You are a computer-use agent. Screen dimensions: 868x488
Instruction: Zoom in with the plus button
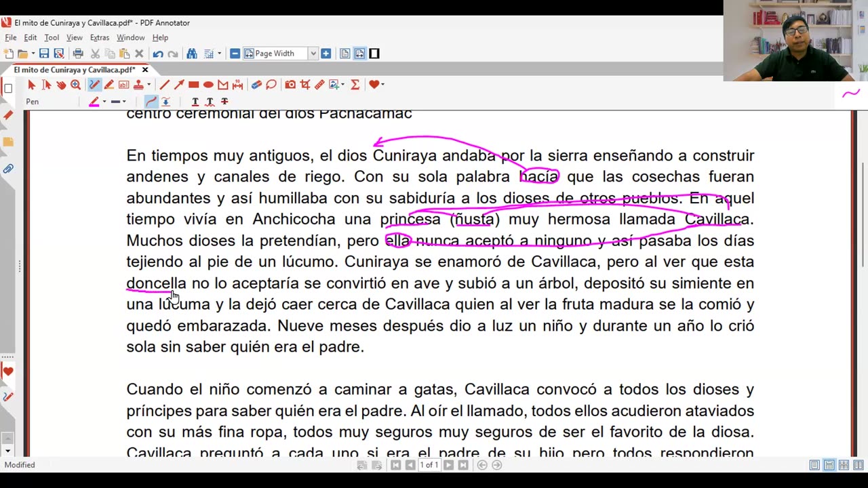pos(326,54)
